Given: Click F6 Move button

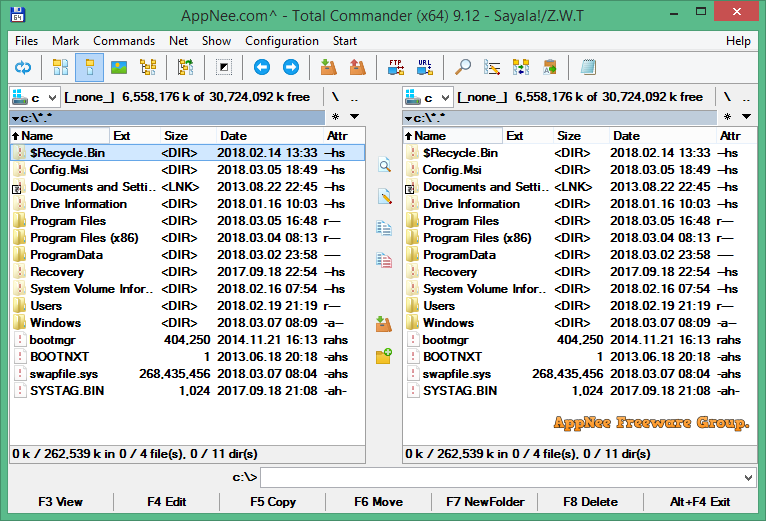Looking at the screenshot, I should pyautogui.click(x=379, y=502).
